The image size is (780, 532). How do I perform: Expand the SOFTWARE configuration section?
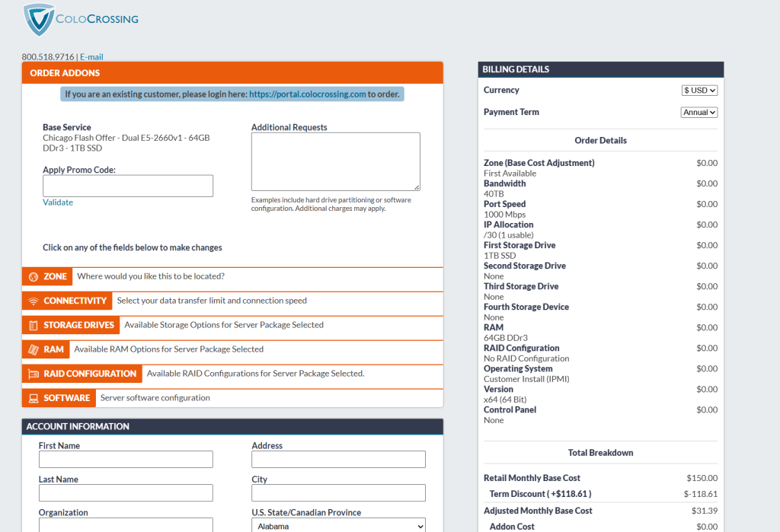pyautogui.click(x=66, y=398)
